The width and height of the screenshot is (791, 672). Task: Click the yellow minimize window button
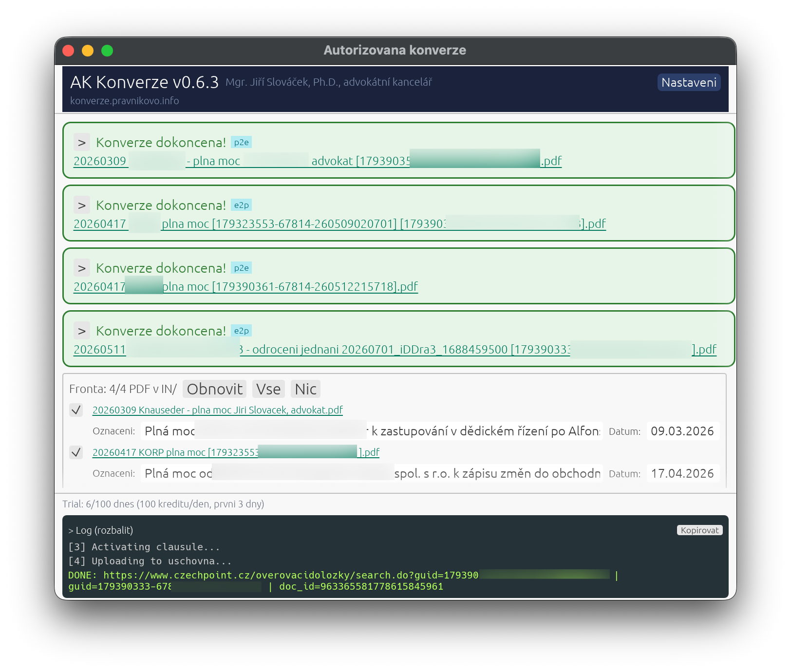click(x=88, y=51)
